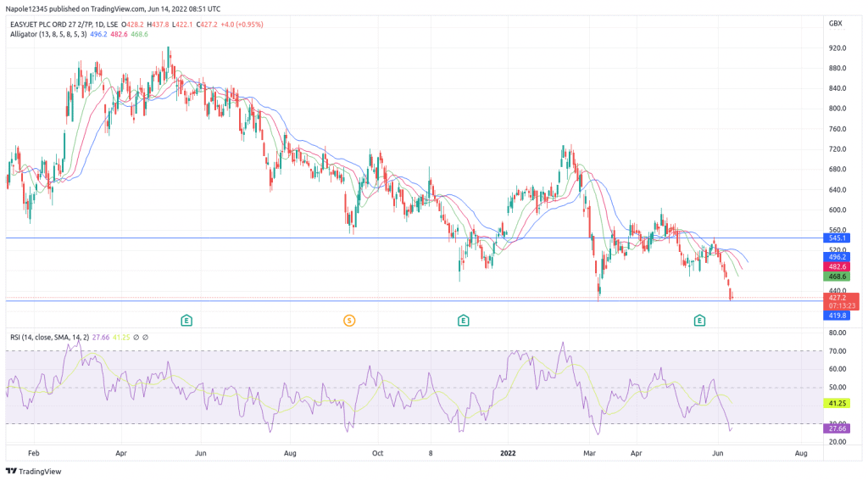Click the Alligator (13, 8, 5, 8, 5, 3) legend
Screen dimensions: 868x481
click(x=48, y=34)
